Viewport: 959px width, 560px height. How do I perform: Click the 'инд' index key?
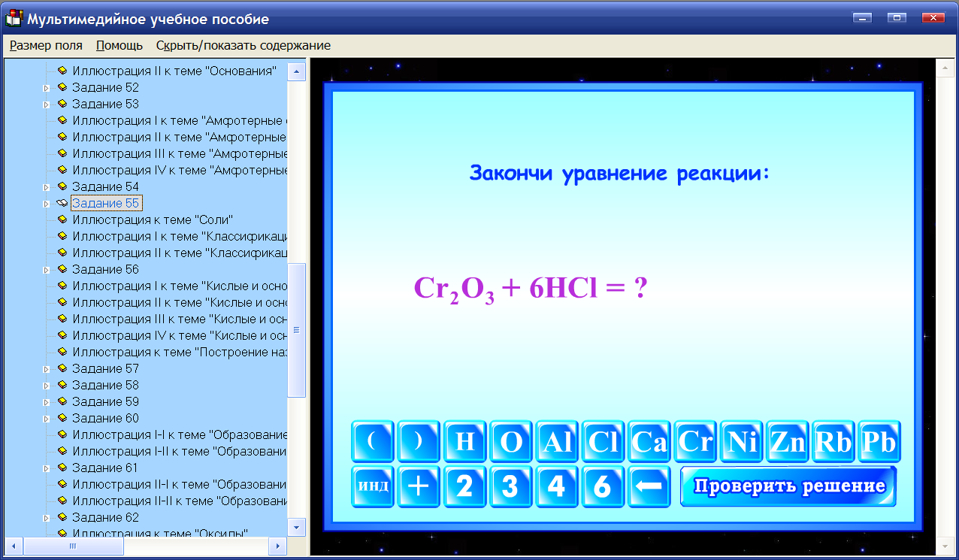coord(373,486)
